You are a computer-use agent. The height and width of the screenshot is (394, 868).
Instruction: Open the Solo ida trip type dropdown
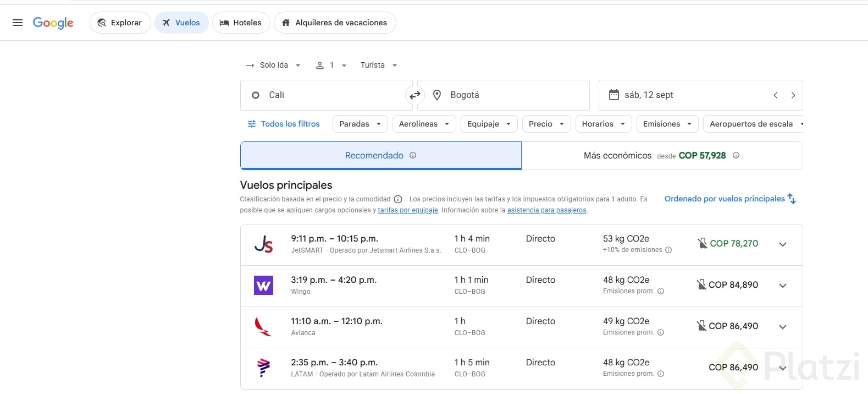[x=273, y=65]
